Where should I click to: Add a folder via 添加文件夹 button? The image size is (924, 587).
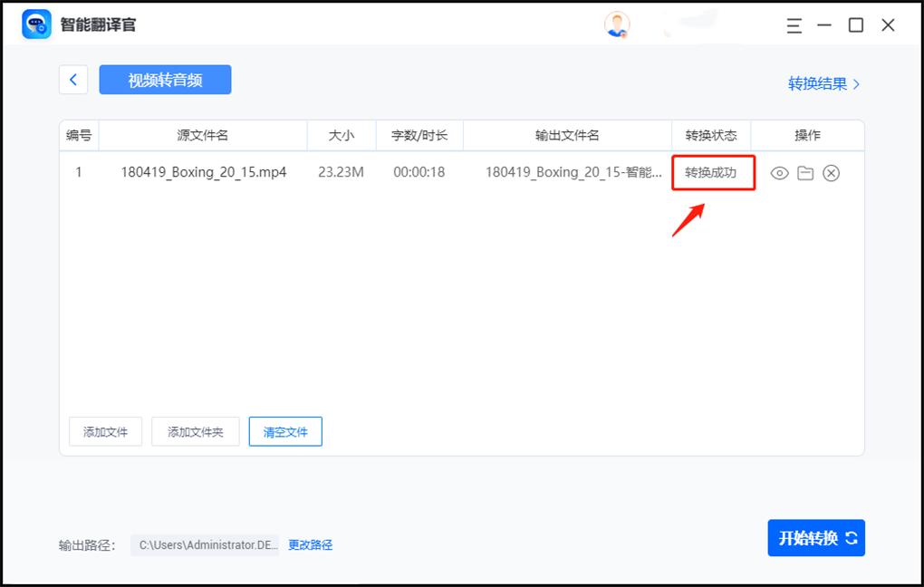(x=195, y=431)
